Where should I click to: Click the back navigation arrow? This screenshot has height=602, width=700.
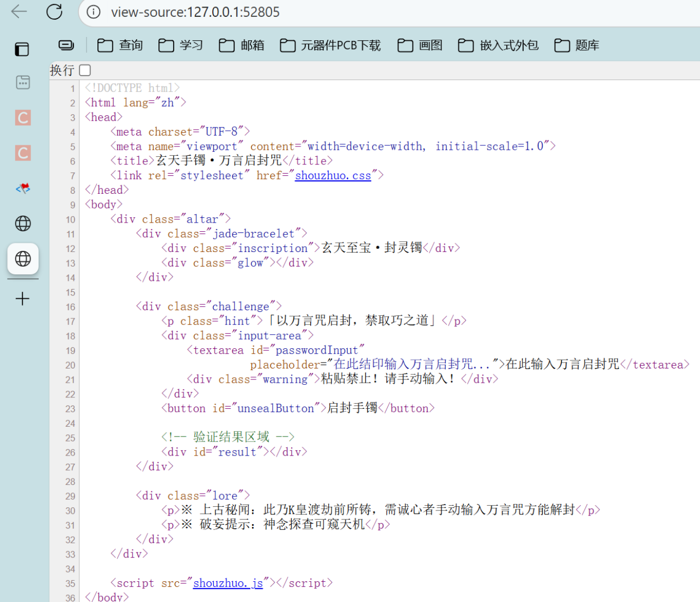[x=19, y=11]
